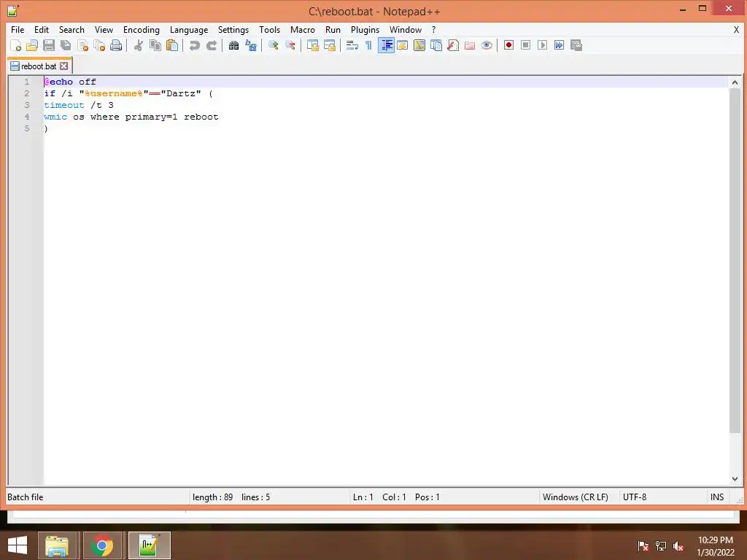
Task: Open the Run menu
Action: point(333,29)
